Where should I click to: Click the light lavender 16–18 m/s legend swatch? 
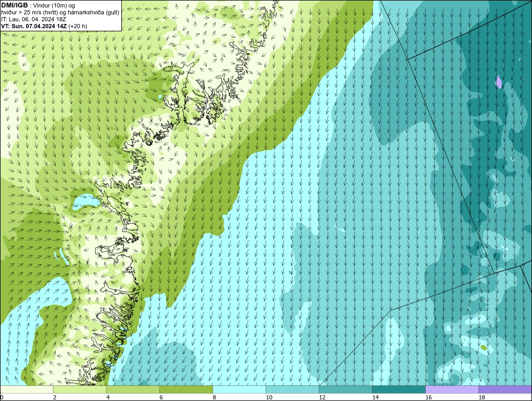(x=452, y=389)
